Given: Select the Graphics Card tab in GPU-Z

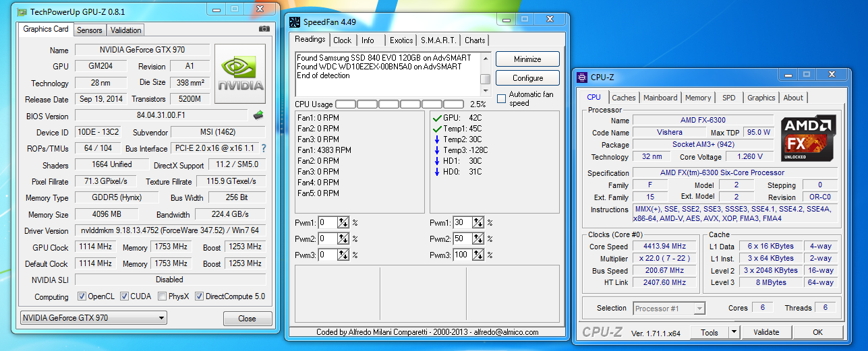Looking at the screenshot, I should point(46,29).
